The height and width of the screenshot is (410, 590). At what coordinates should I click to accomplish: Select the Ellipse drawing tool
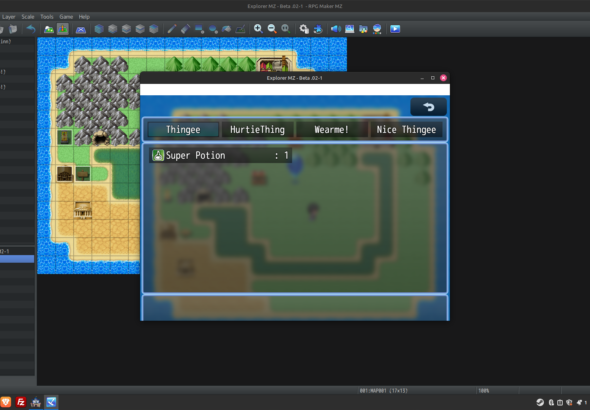(x=213, y=29)
